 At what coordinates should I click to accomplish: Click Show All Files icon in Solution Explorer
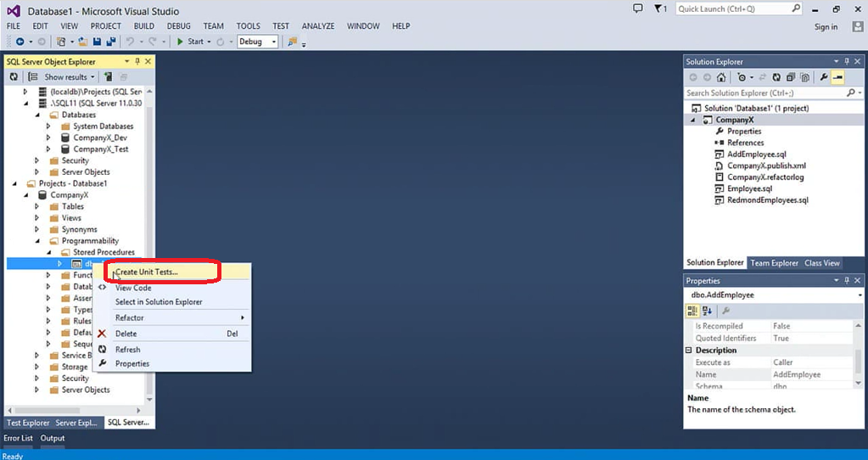tap(805, 77)
